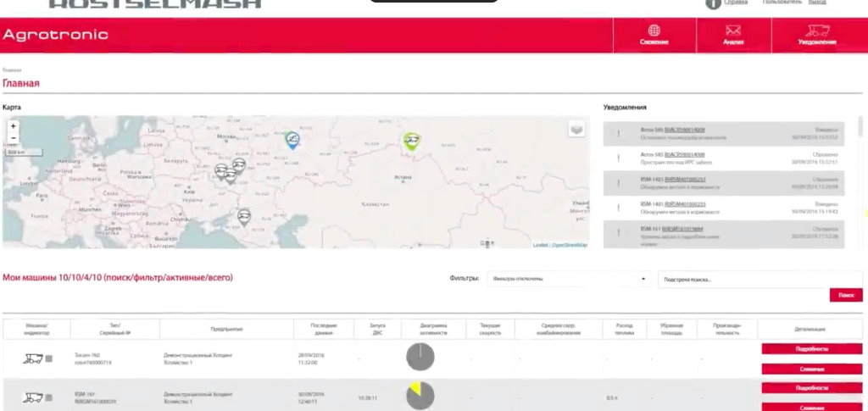Open the Справка help link
This screenshot has width=868, height=411.
pos(736,3)
